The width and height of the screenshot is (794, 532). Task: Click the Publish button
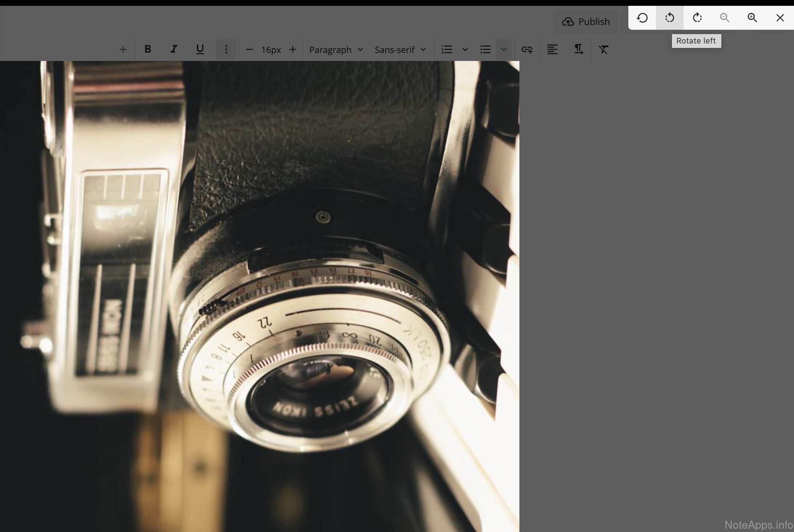click(586, 22)
